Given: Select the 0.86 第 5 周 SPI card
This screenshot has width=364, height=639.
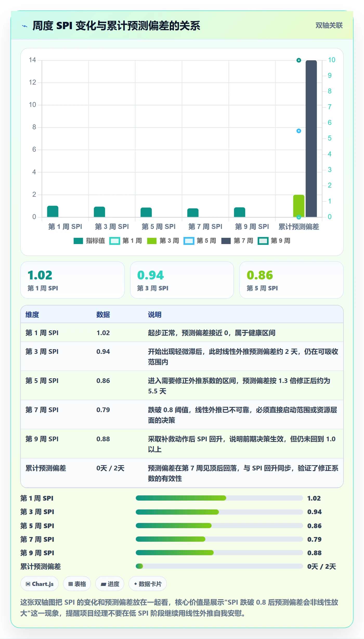Looking at the screenshot, I should click(x=291, y=280).
